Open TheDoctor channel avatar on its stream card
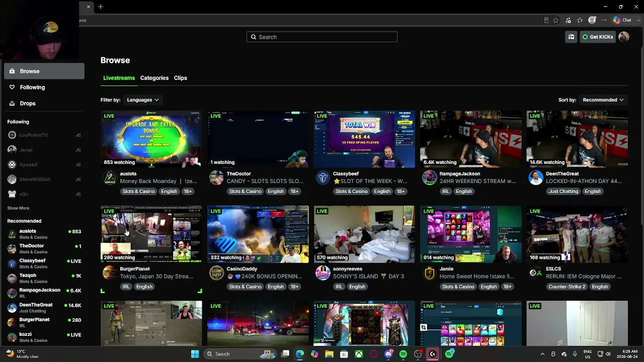Viewport: 644px width, 362px height. [216, 177]
